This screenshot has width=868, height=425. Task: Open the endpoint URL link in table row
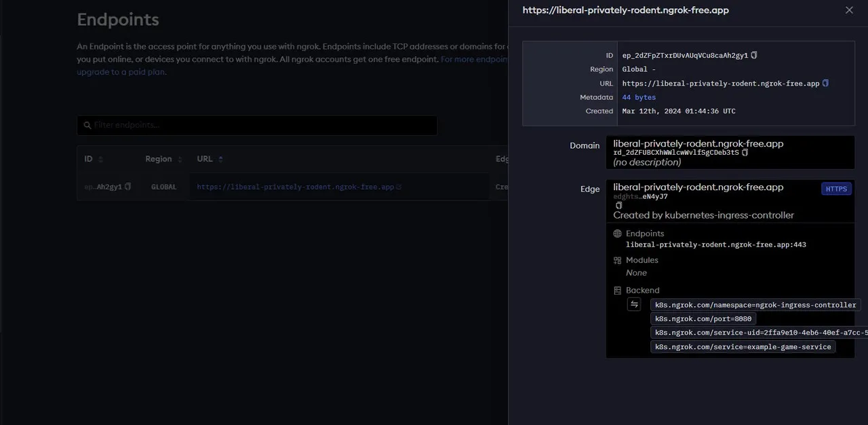[296, 187]
